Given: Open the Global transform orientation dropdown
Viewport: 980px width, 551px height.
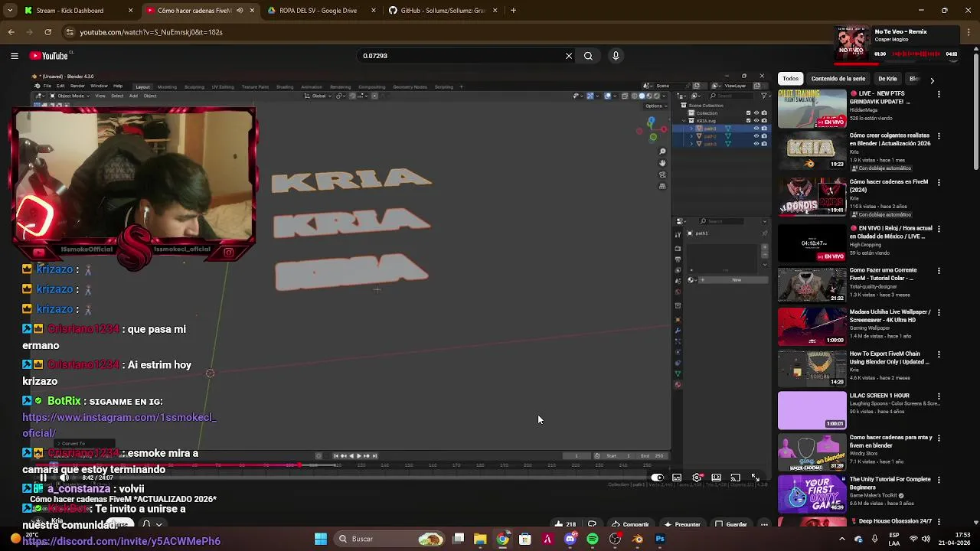Looking at the screenshot, I should tap(317, 96).
